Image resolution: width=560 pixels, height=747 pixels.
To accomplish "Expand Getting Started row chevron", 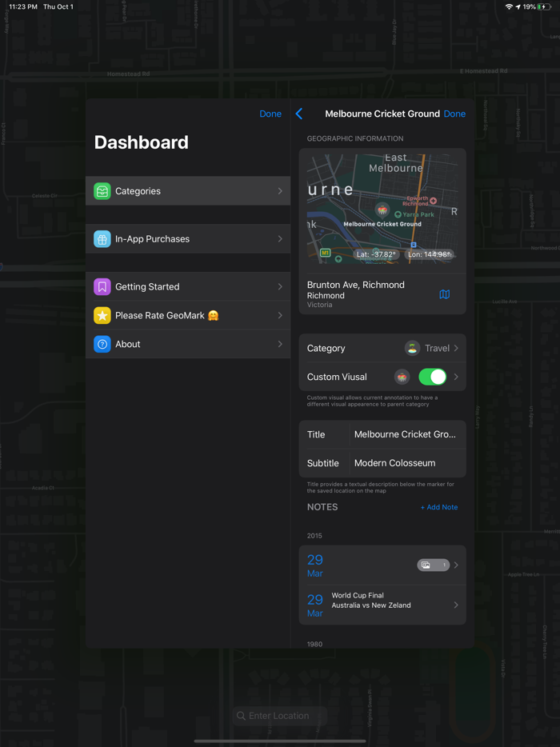I will pyautogui.click(x=280, y=287).
